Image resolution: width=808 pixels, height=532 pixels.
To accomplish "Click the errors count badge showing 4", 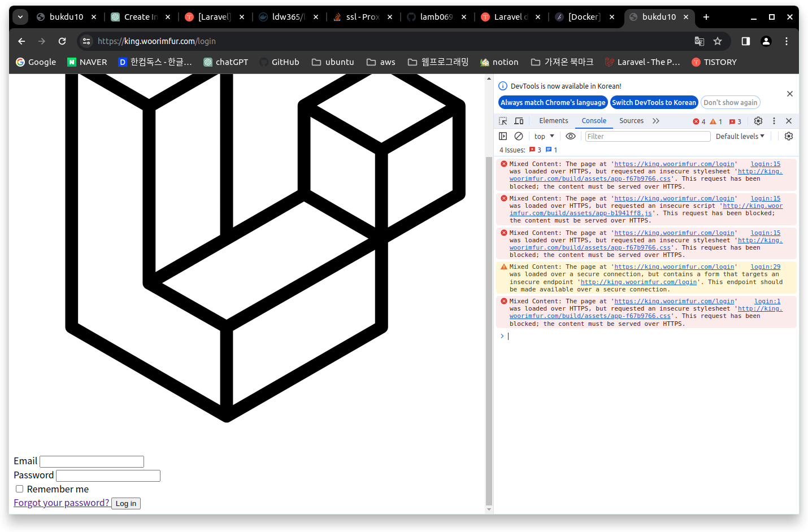I will [x=700, y=121].
